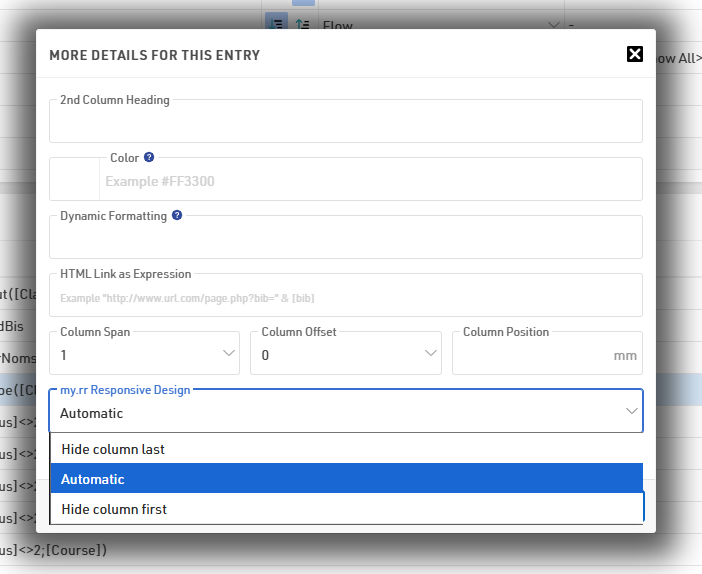Click the color preview swatch box
Viewport: 702px width, 574px height.
pos(75,181)
